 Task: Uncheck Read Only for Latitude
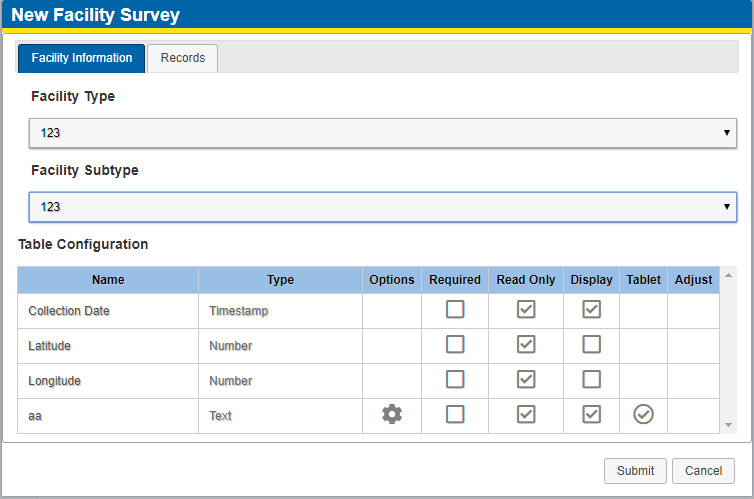[526, 345]
